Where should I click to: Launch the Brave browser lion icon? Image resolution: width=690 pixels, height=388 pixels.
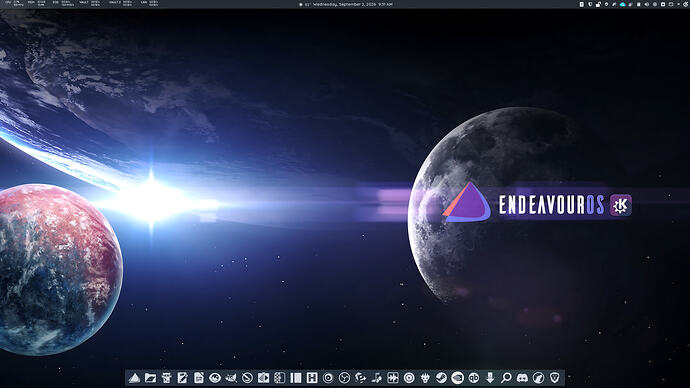click(x=554, y=377)
